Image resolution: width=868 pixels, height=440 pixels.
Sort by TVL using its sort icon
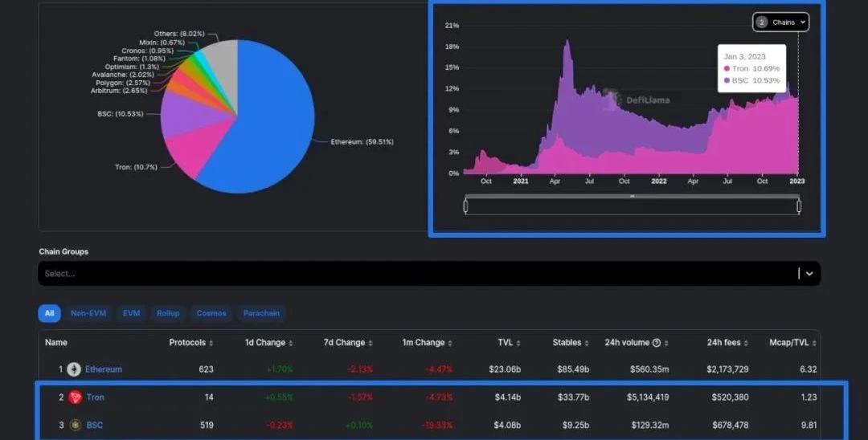pyautogui.click(x=518, y=343)
